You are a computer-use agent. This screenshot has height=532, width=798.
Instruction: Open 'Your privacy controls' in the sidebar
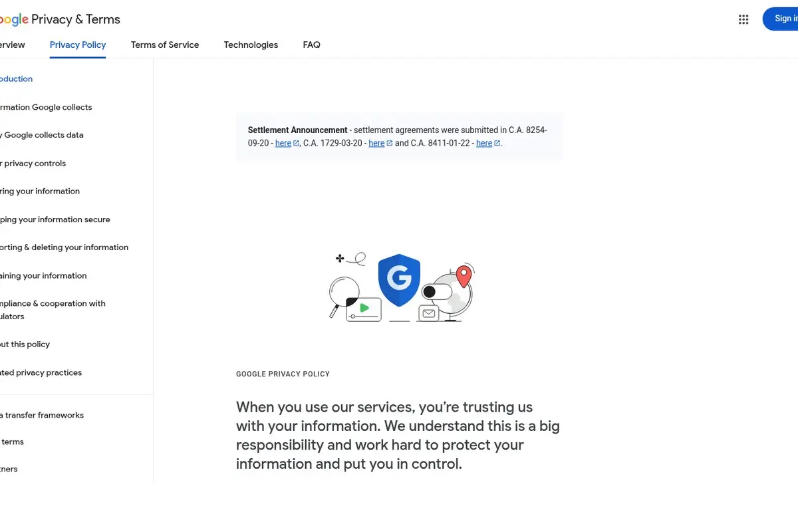(33, 163)
